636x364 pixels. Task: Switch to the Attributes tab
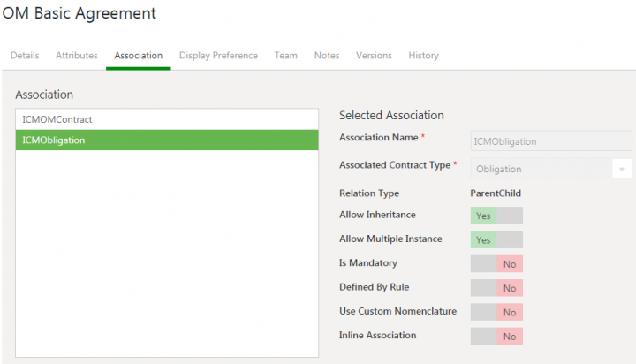coord(77,55)
